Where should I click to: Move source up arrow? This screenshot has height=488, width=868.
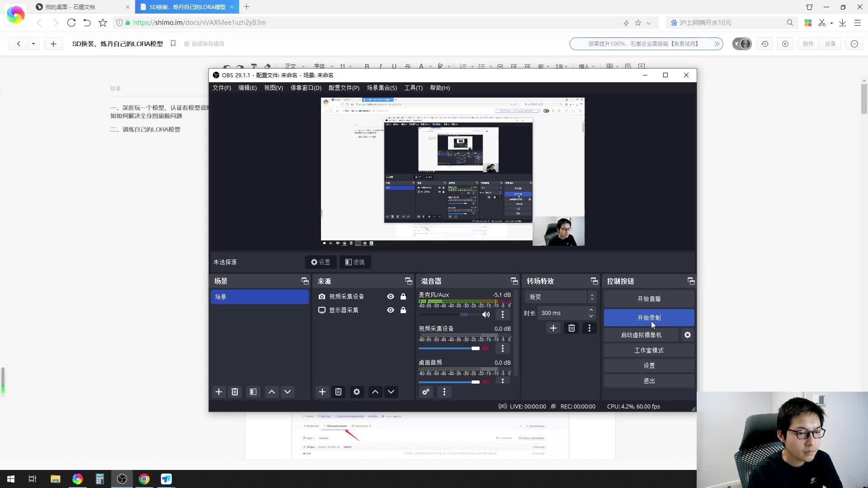click(375, 392)
